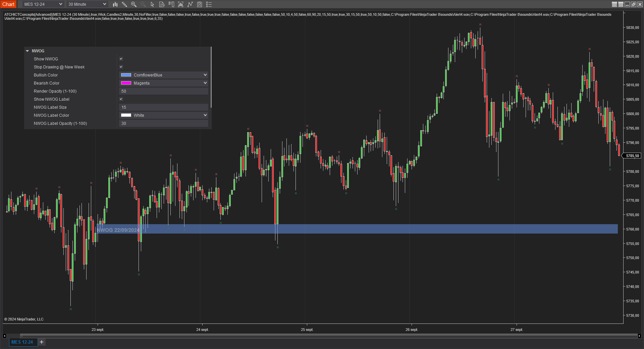Click the NWOG settings panel scrollbar
Viewport: 644px width, 349px height.
pyautogui.click(x=211, y=77)
